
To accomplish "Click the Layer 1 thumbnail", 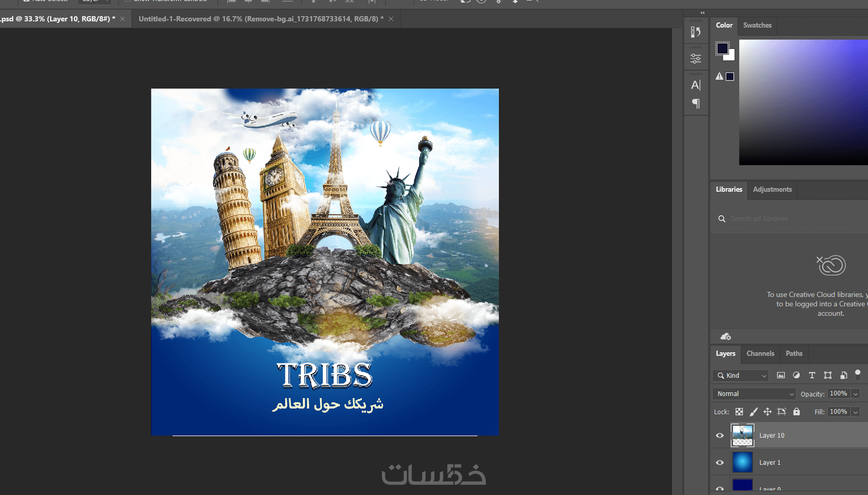I will click(742, 462).
